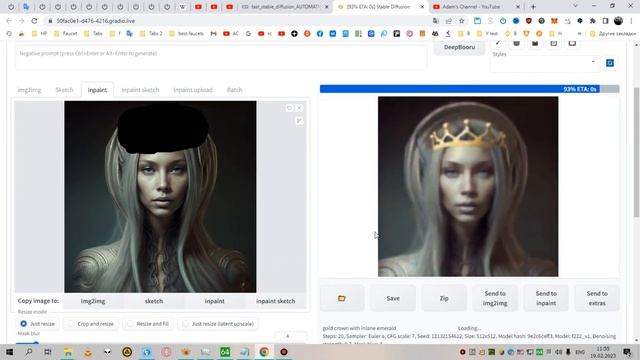Click the Negative prompt text field
This screenshot has height=360, width=640.
point(221,58)
